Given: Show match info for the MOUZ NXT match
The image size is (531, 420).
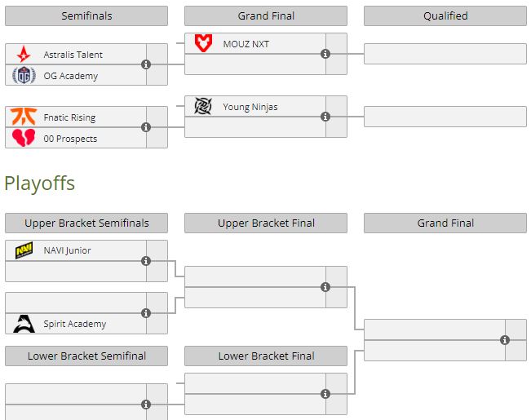Looking at the screenshot, I should tap(325, 54).
